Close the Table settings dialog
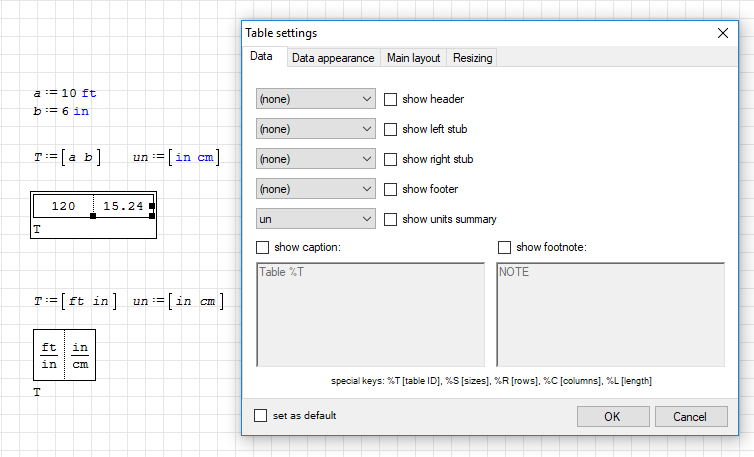The width and height of the screenshot is (754, 457). click(x=723, y=33)
